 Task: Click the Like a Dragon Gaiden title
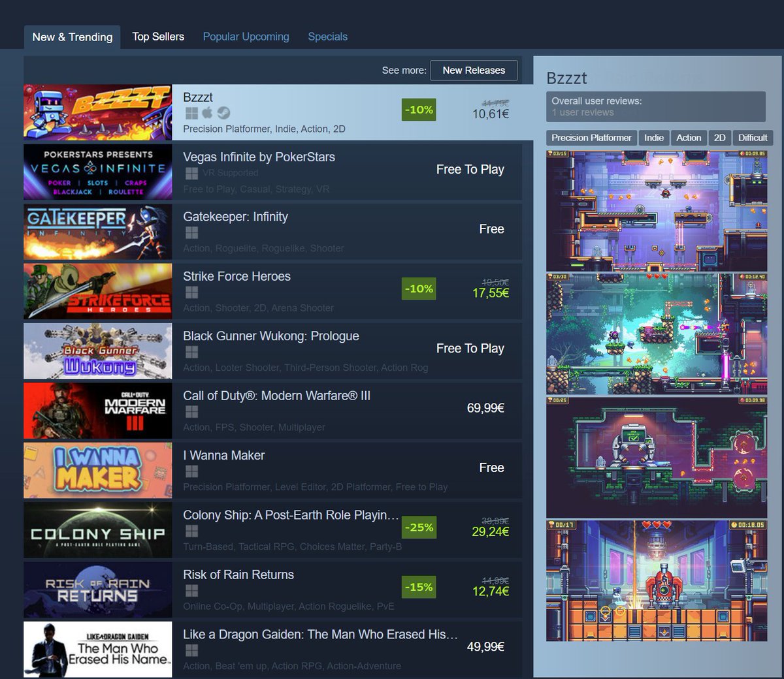tap(320, 634)
